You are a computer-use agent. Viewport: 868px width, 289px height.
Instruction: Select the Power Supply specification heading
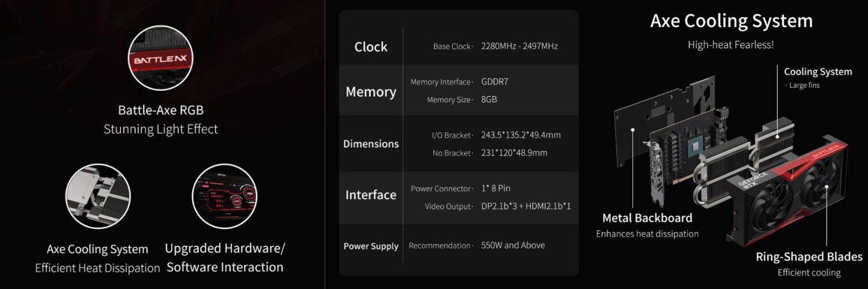click(371, 246)
